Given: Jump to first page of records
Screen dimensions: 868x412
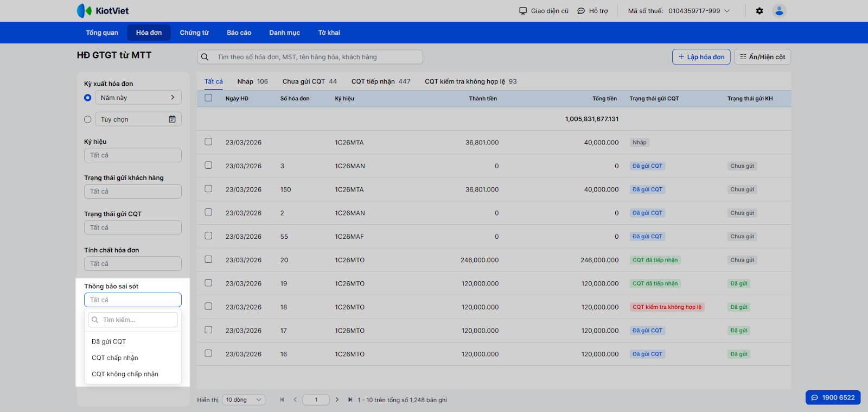Looking at the screenshot, I should [282, 400].
